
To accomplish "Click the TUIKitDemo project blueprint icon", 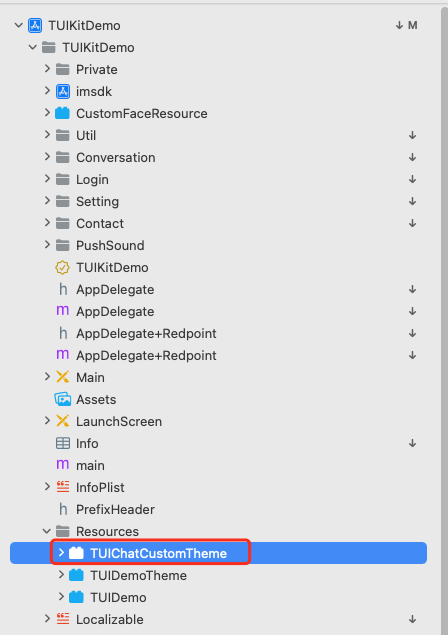I will coord(35,26).
